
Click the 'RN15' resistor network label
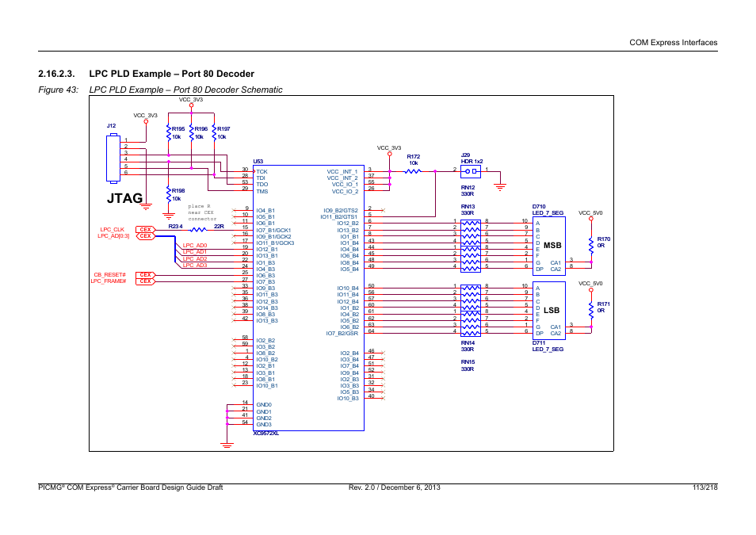[468, 361]
